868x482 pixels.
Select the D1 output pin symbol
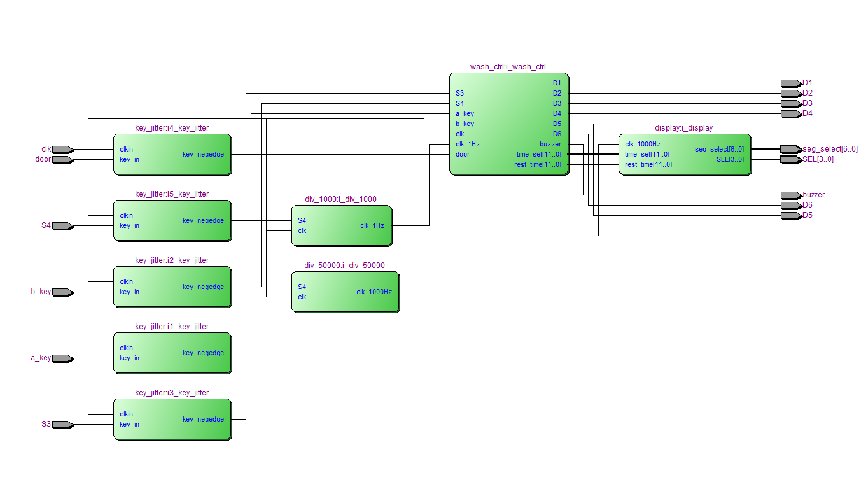[791, 83]
